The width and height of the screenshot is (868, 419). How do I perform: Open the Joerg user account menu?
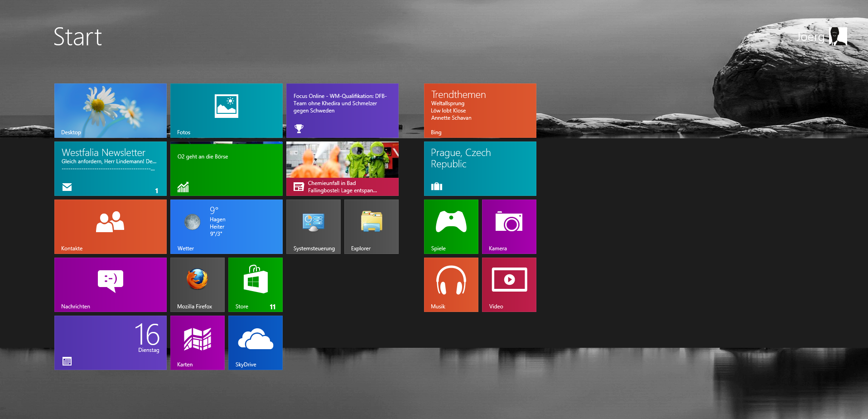click(x=821, y=36)
